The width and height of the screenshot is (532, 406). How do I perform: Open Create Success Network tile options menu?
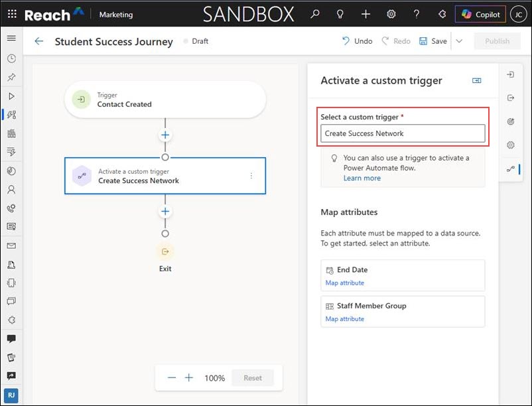[x=251, y=176]
